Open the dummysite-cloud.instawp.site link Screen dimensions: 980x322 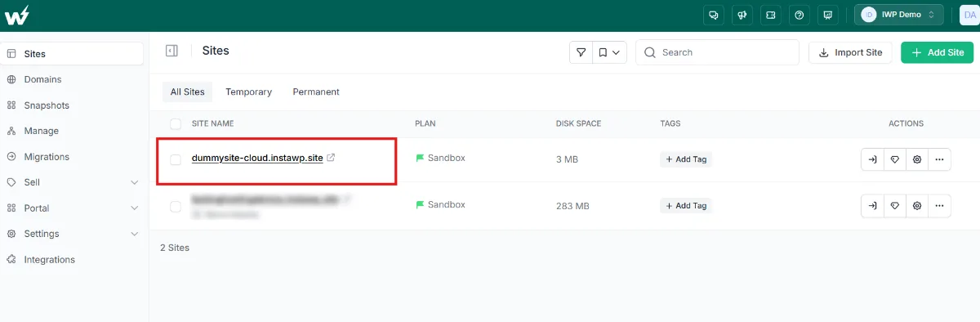257,158
